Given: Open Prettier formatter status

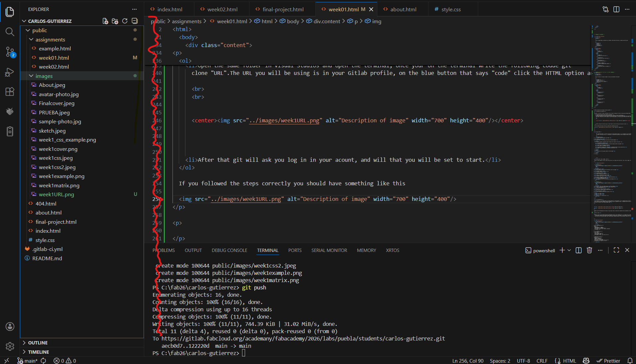Looking at the screenshot, I should (608, 361).
